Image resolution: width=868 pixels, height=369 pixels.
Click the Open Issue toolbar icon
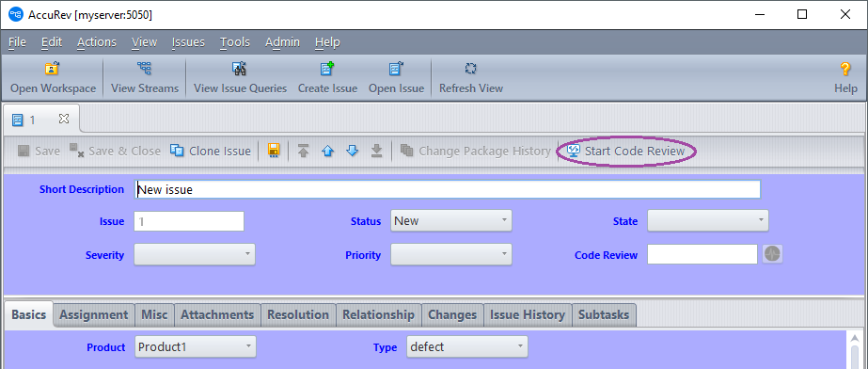[396, 69]
